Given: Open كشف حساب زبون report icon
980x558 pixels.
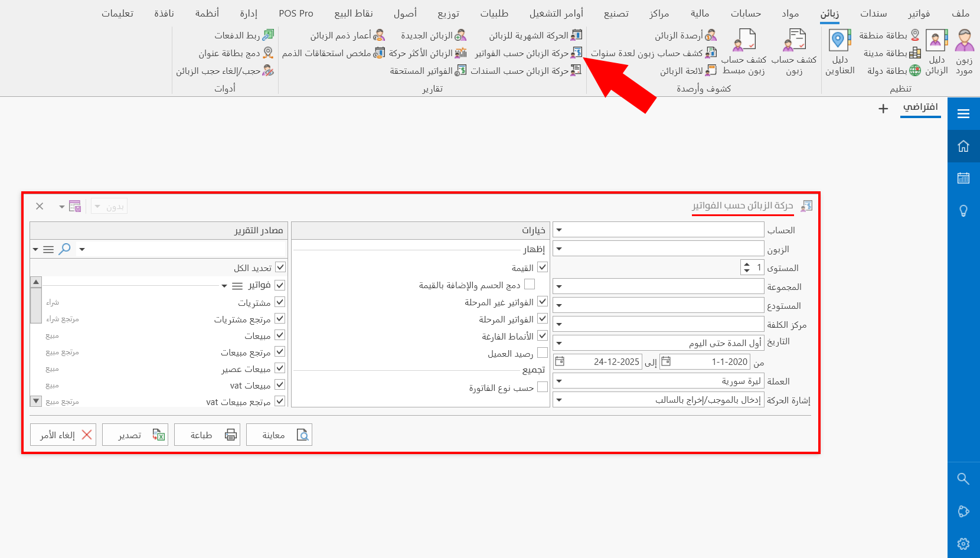Looking at the screenshot, I should [x=795, y=41].
